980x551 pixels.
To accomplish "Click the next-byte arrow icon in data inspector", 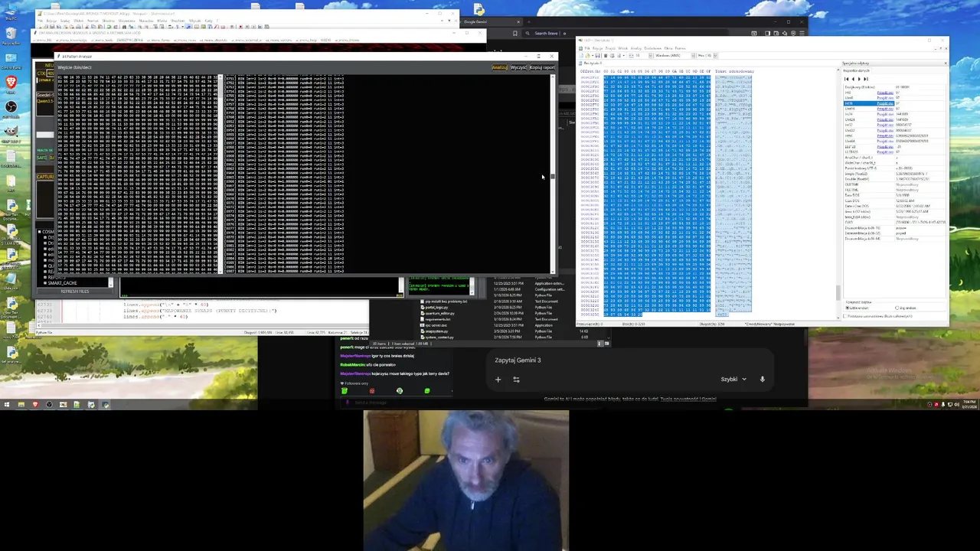I will pos(859,79).
